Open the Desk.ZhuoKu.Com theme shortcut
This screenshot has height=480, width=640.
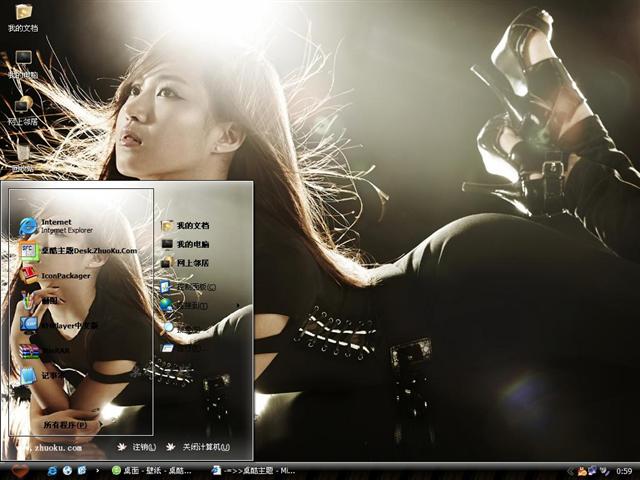[75, 251]
